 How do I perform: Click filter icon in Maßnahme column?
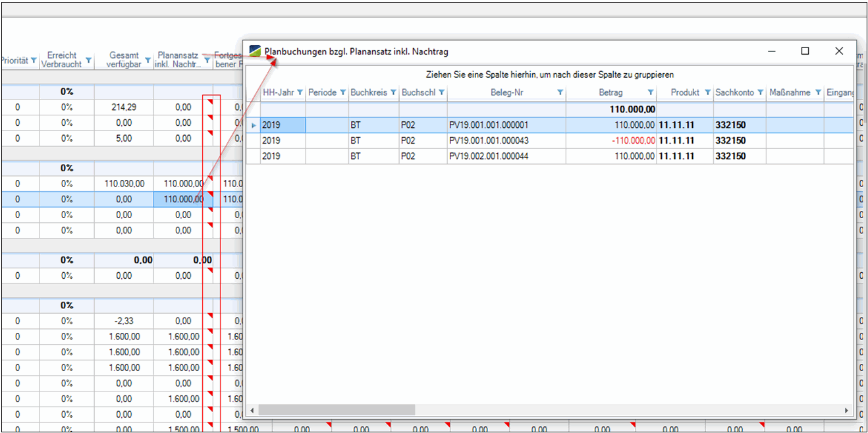[818, 93]
